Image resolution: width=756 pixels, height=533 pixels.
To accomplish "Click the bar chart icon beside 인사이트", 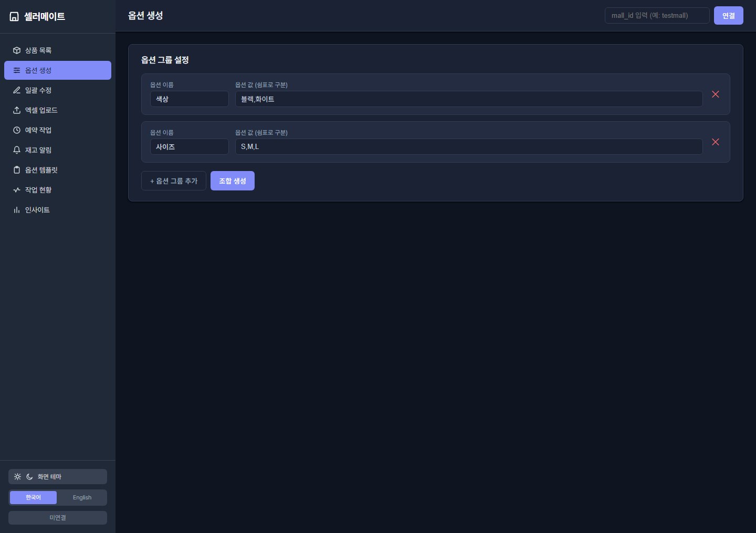I will point(17,210).
